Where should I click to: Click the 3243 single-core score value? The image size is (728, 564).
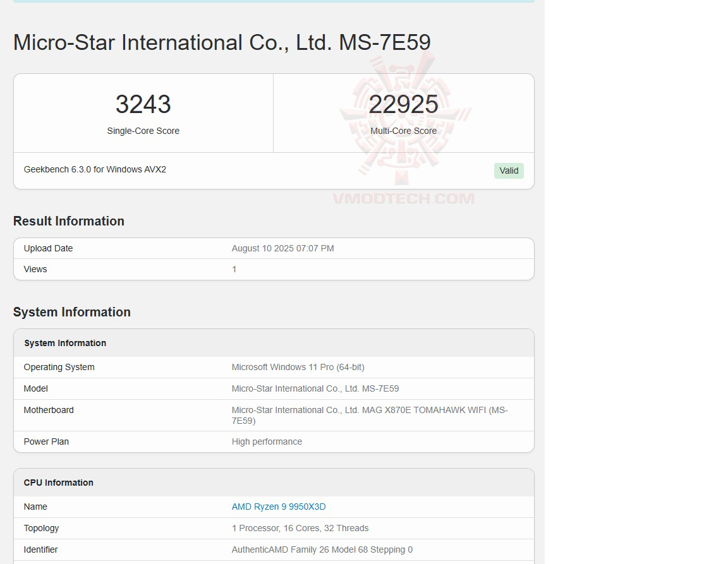(143, 104)
